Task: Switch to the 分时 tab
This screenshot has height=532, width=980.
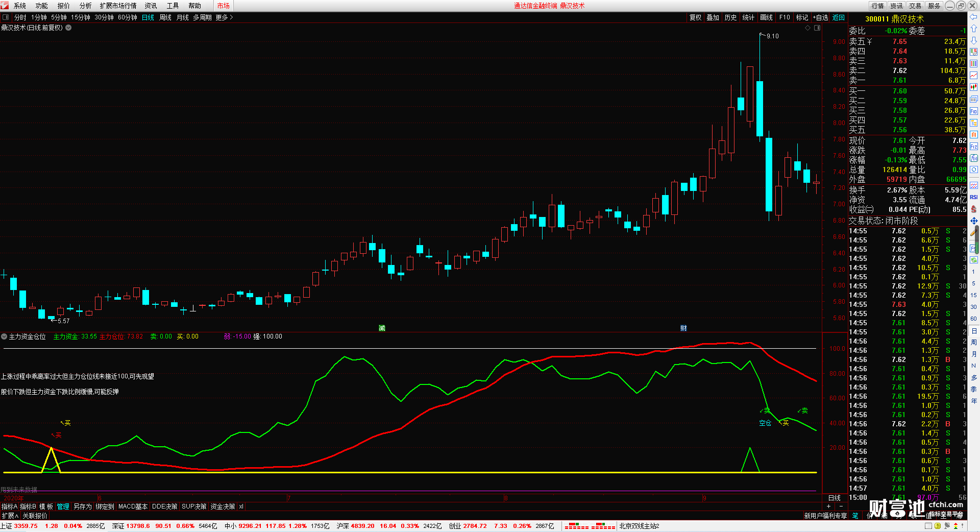Action: [20, 17]
